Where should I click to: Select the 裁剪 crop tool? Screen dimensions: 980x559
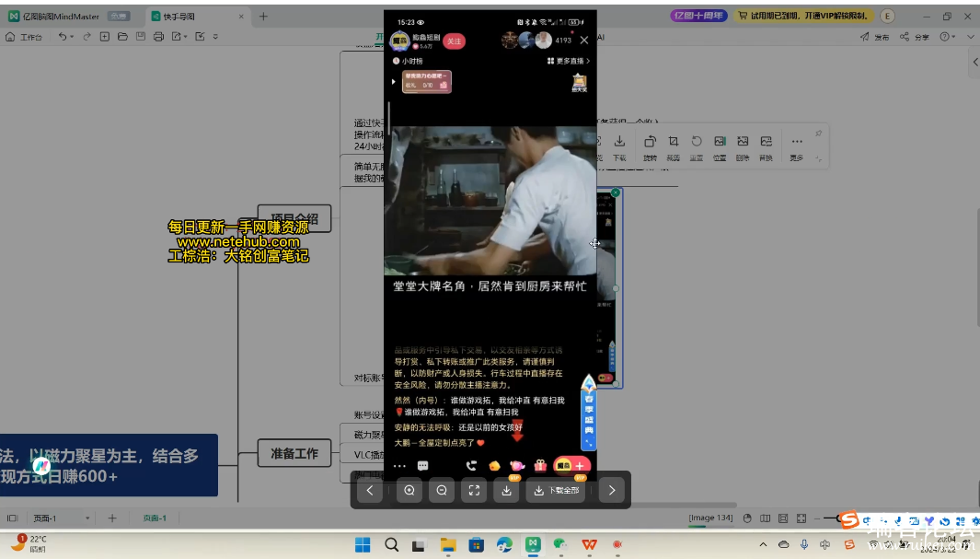(674, 147)
